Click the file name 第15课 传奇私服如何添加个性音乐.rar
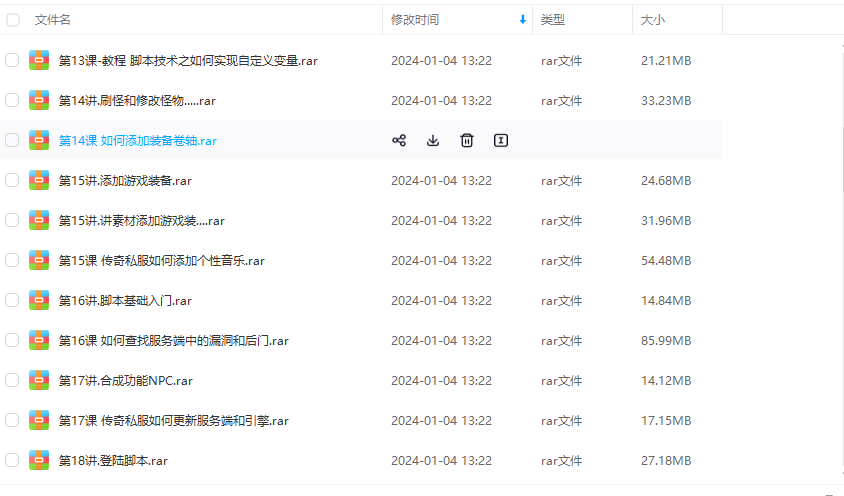Viewport: 844px width, 496px height. tap(162, 260)
